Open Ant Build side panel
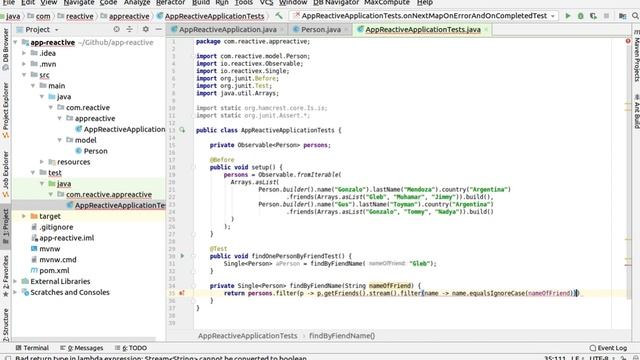The height and width of the screenshot is (360, 640). coord(636,111)
